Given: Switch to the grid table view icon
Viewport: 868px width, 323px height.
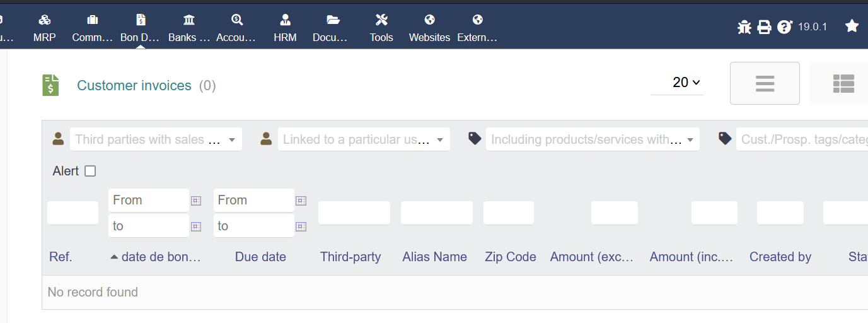Looking at the screenshot, I should 843,83.
